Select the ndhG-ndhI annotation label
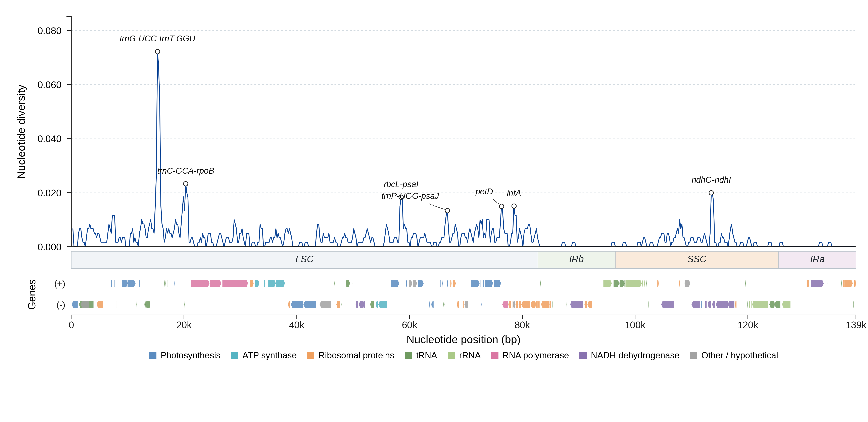Viewport: 868px width, 422px height. click(x=711, y=180)
